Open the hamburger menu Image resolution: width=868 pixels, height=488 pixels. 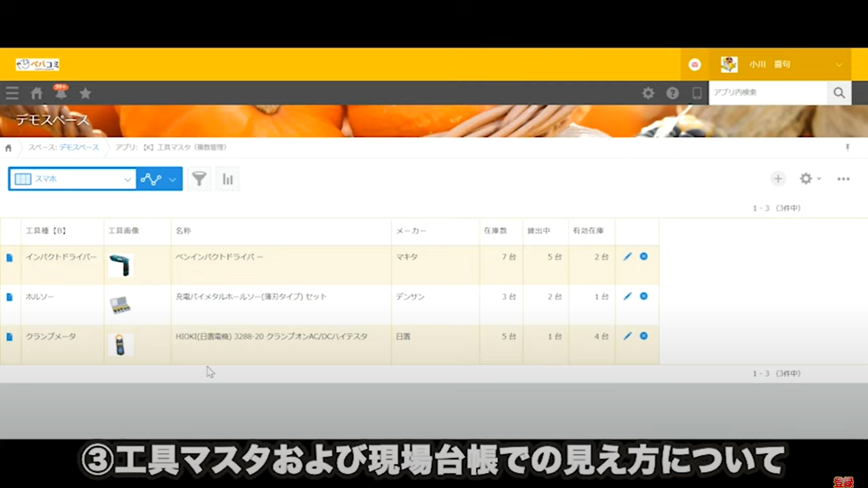(x=12, y=93)
